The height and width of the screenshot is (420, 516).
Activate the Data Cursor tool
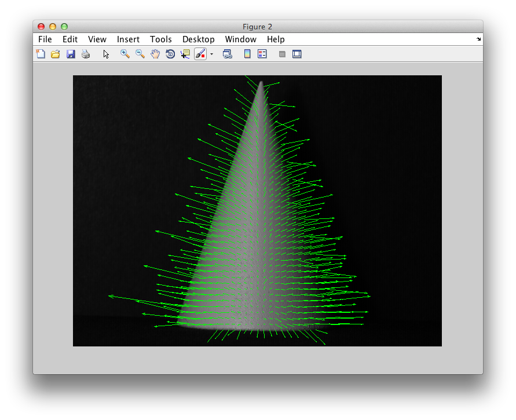[185, 53]
